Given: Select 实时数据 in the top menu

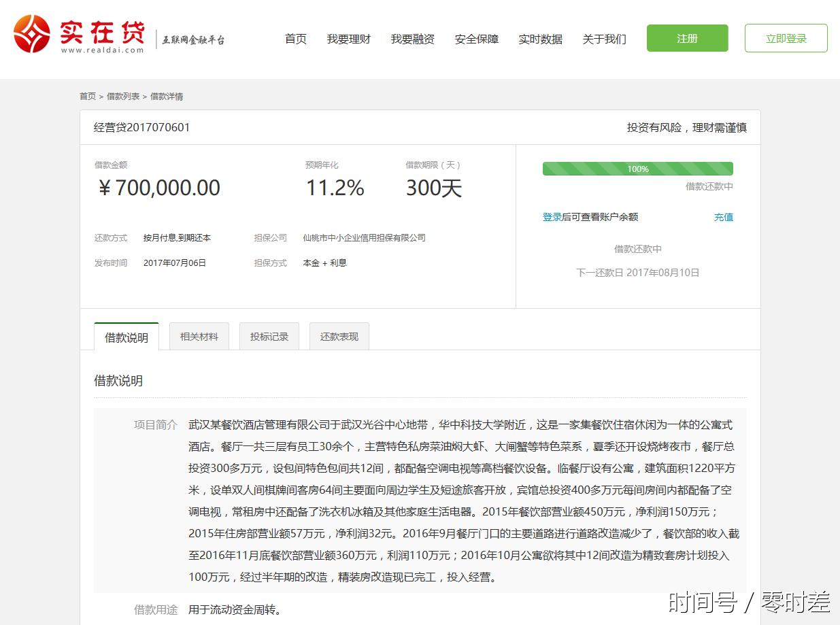Looking at the screenshot, I should [x=540, y=39].
